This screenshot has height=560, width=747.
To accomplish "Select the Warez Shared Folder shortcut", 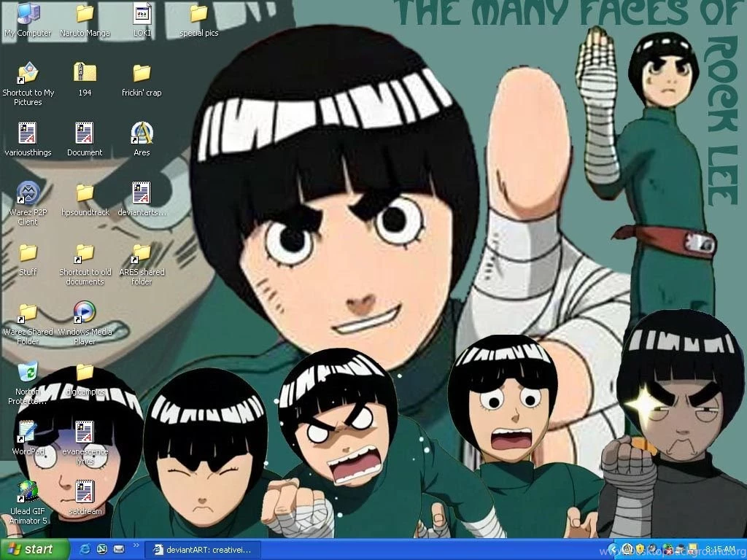I will pos(28,324).
